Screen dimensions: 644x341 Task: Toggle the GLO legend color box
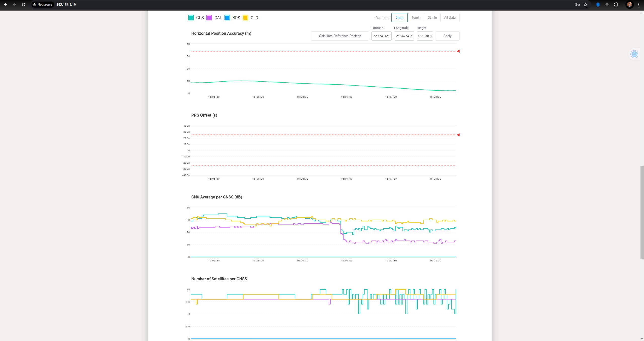point(245,18)
